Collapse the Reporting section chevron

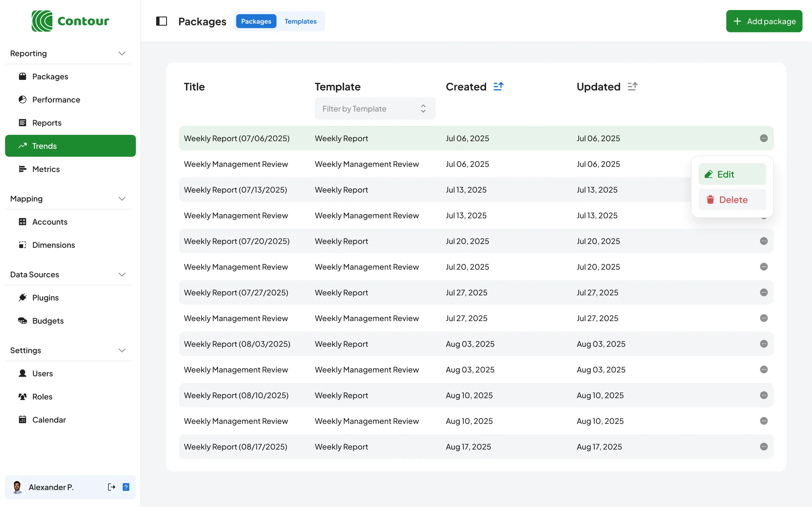122,54
